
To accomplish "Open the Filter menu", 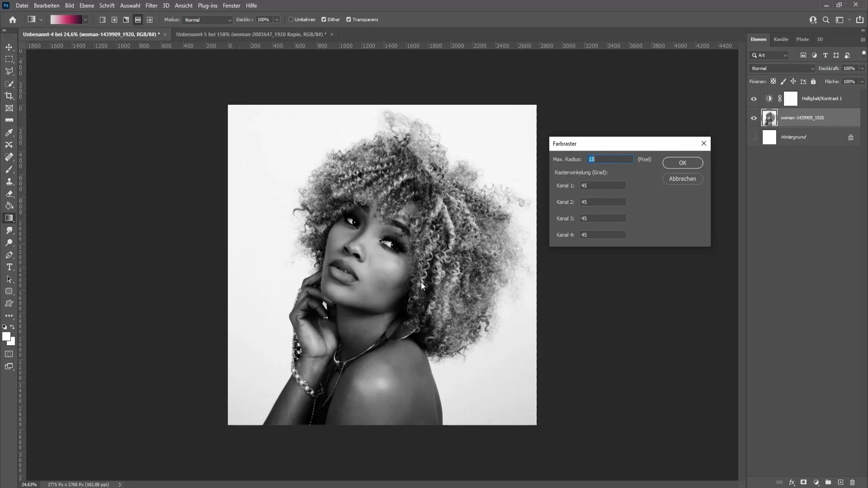I will coord(151,5).
